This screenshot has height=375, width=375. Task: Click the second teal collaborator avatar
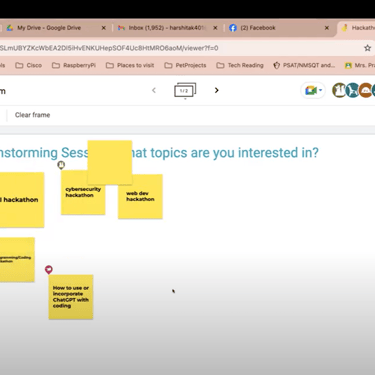point(352,90)
